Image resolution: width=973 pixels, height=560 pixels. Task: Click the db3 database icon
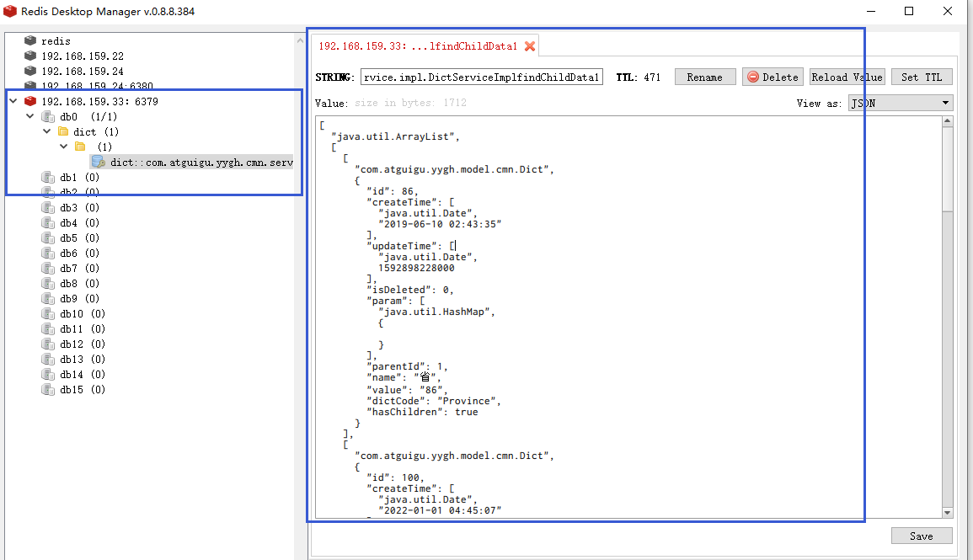[48, 208]
